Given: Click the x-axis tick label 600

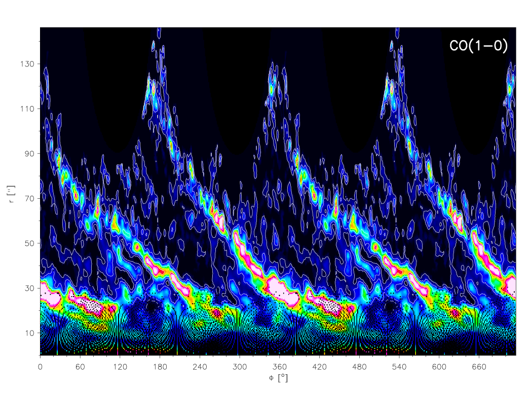Looking at the screenshot, I should [439, 367].
